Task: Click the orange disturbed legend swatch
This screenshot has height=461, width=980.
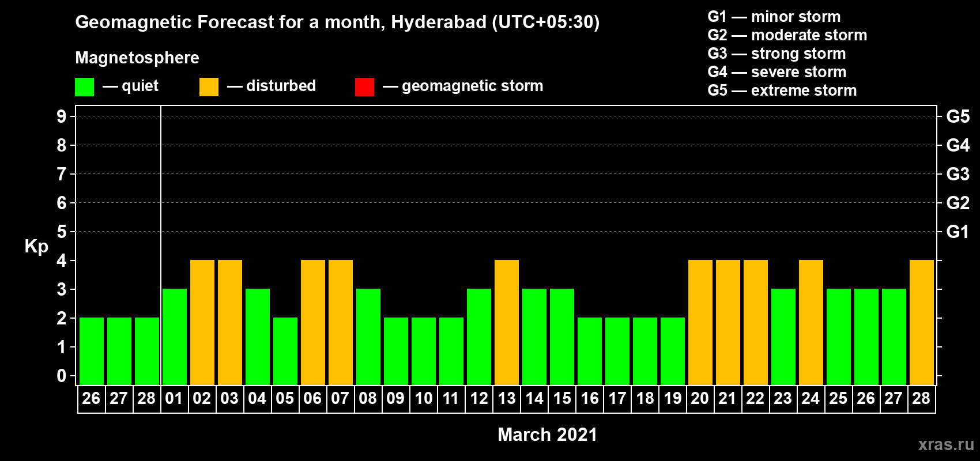Action: point(209,87)
